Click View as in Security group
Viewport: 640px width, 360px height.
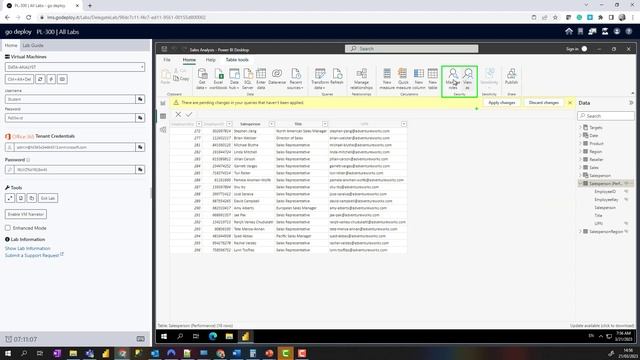468,78
